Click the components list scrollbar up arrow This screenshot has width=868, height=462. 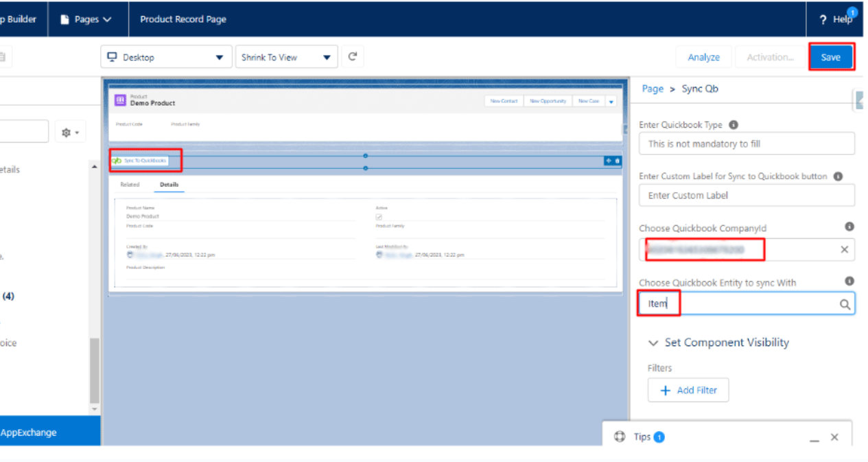tap(95, 166)
